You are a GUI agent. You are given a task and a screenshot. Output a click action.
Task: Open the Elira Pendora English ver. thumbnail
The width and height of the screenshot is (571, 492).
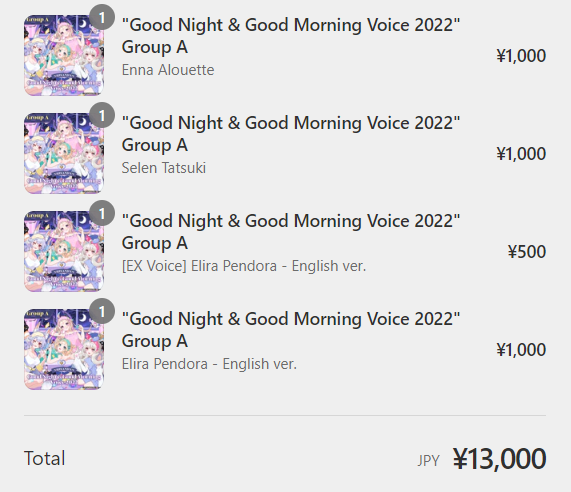tap(64, 349)
